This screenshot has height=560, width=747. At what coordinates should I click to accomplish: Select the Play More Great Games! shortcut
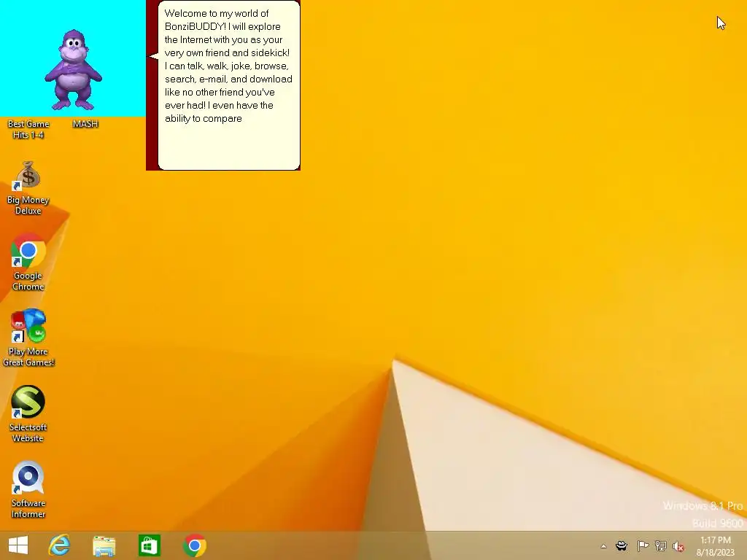coord(28,338)
